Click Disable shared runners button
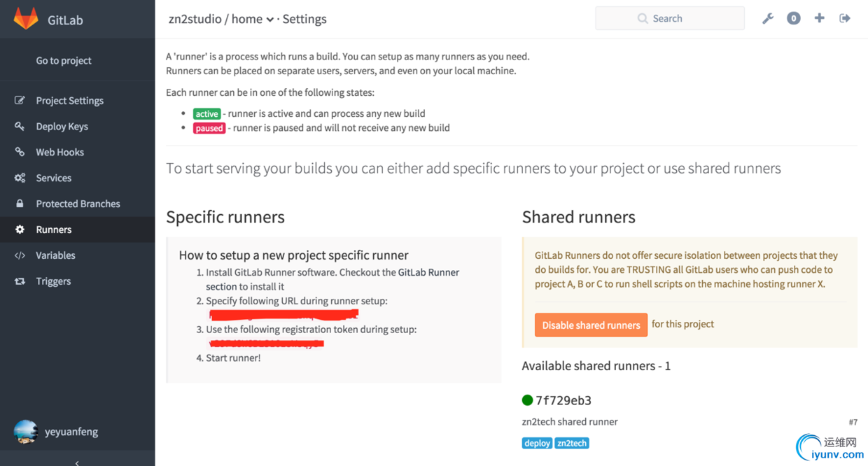Screen dimensions: 868x466 [x=591, y=325]
